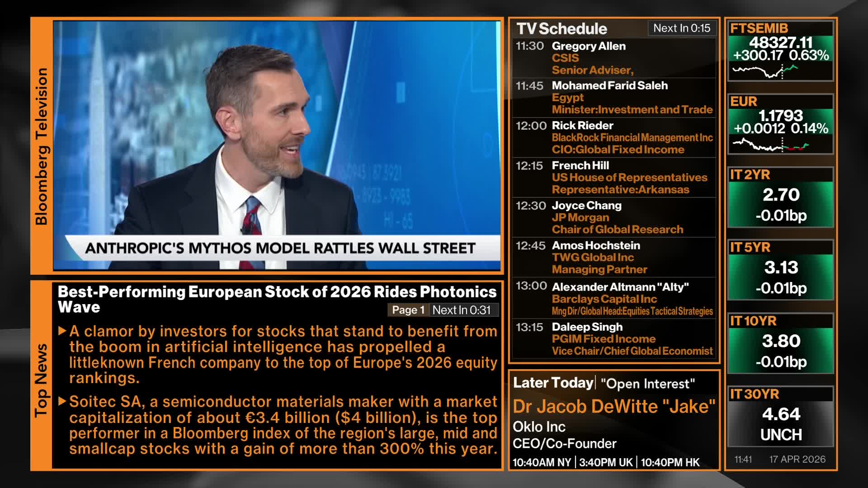Click the Soitec SA bullet triangle
This screenshot has height=488, width=868.
point(62,401)
